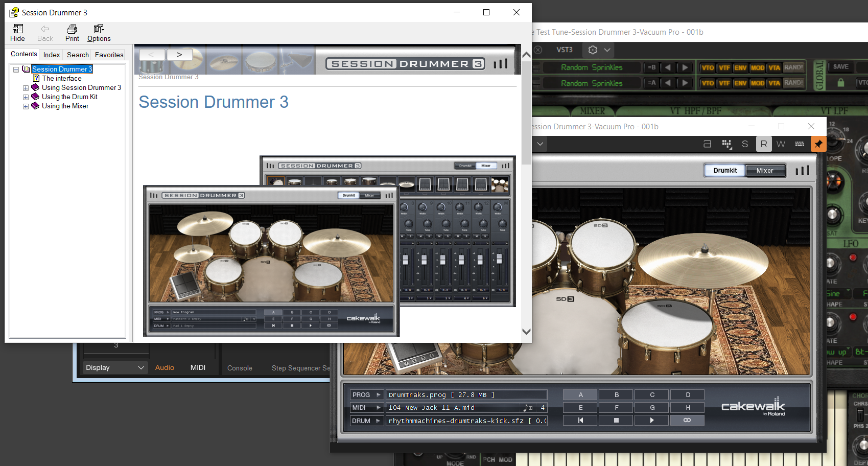Toggle bottom row VTO button
This screenshot has height=466, width=868.
click(708, 83)
